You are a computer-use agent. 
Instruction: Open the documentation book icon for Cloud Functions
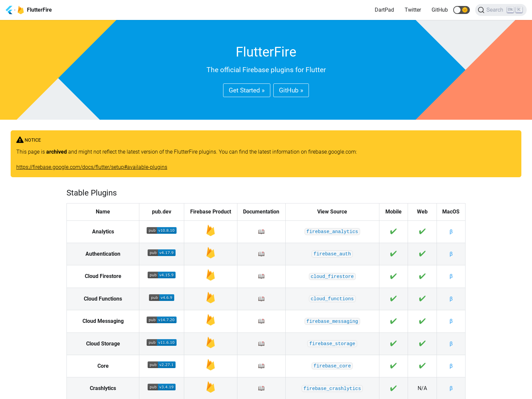[261, 299]
